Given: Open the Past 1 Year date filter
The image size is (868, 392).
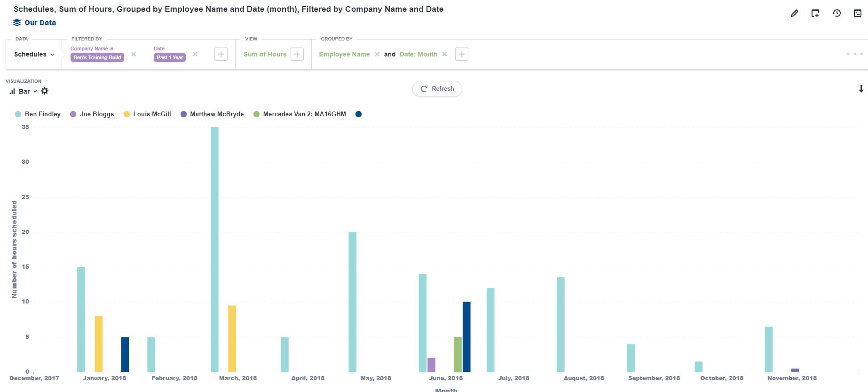Looking at the screenshot, I should [170, 57].
